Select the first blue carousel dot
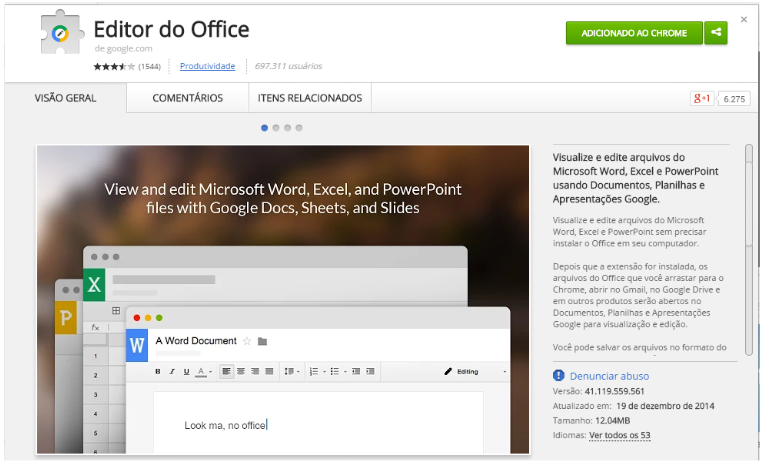 tap(264, 128)
